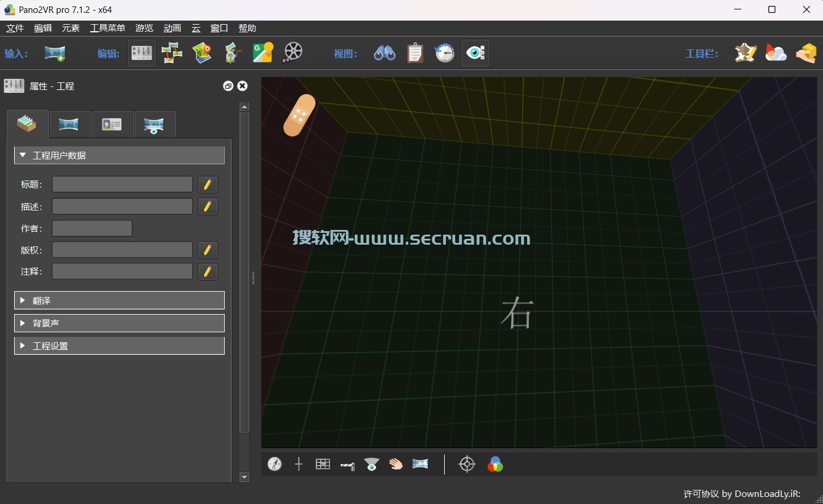Click the 版权 input field

(x=122, y=250)
